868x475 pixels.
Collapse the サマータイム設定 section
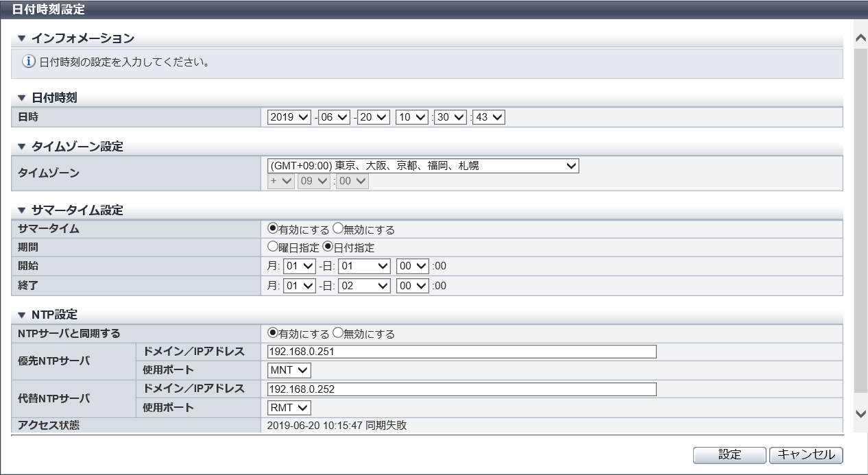(x=21, y=210)
